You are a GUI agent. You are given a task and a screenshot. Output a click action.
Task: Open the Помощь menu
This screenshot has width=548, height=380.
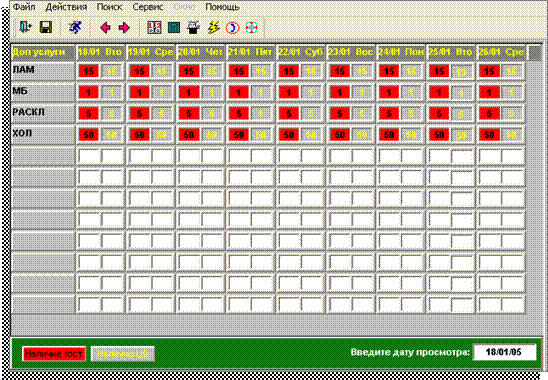[222, 7]
